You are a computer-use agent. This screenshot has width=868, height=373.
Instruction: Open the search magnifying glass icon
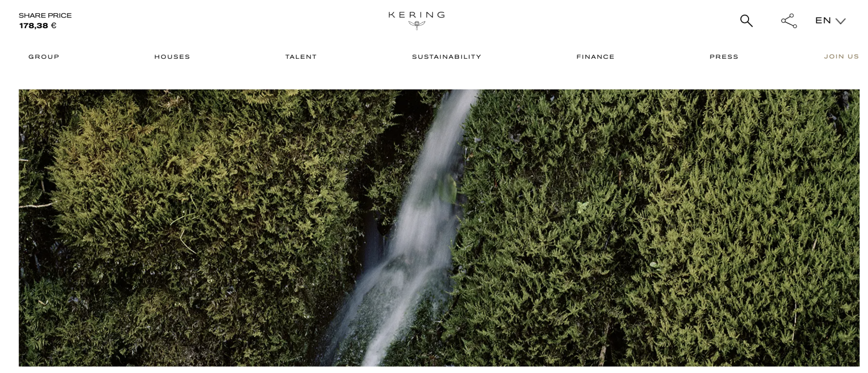(746, 21)
